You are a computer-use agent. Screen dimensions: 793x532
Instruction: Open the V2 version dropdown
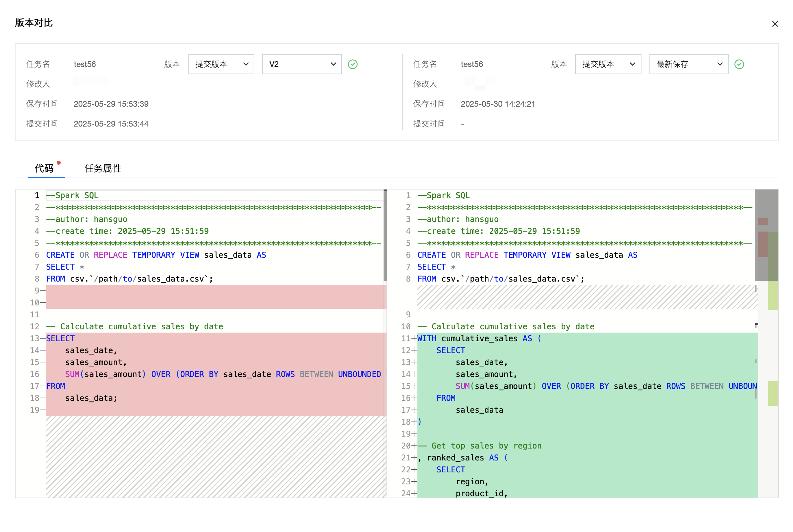301,64
